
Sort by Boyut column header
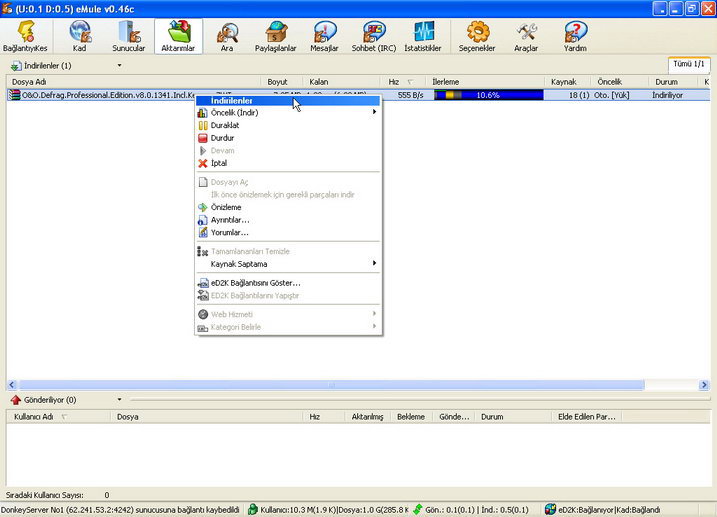point(282,82)
